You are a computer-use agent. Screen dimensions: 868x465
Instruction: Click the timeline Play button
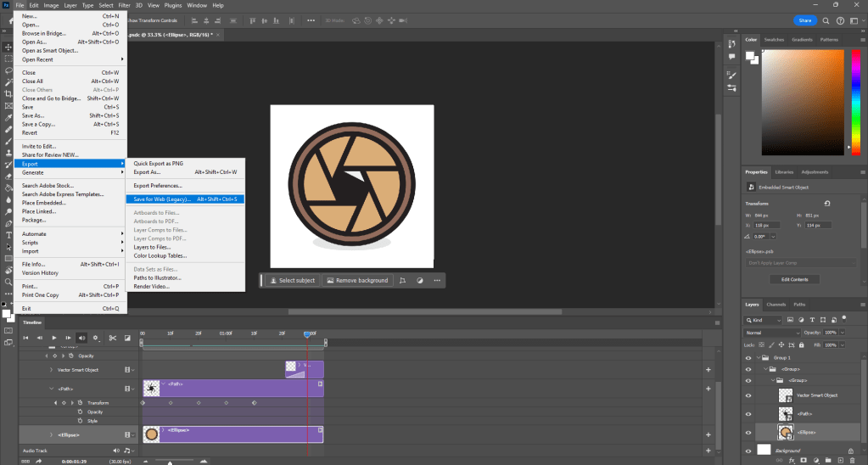coord(53,338)
